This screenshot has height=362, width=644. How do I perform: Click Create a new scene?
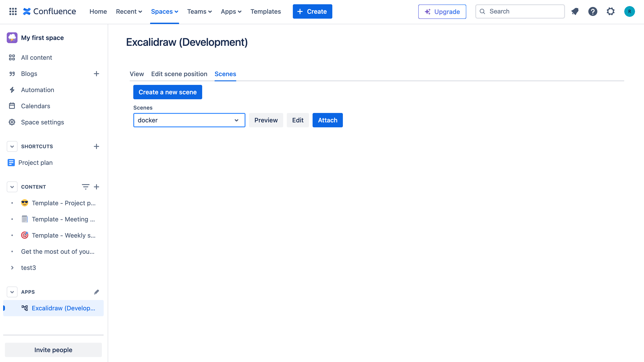click(x=167, y=92)
